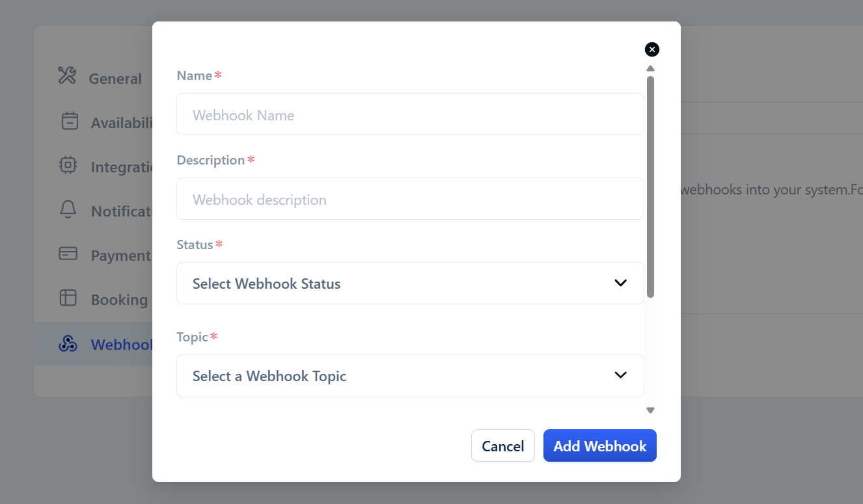The width and height of the screenshot is (863, 504).
Task: Close the dialog using the X icon
Action: point(652,49)
